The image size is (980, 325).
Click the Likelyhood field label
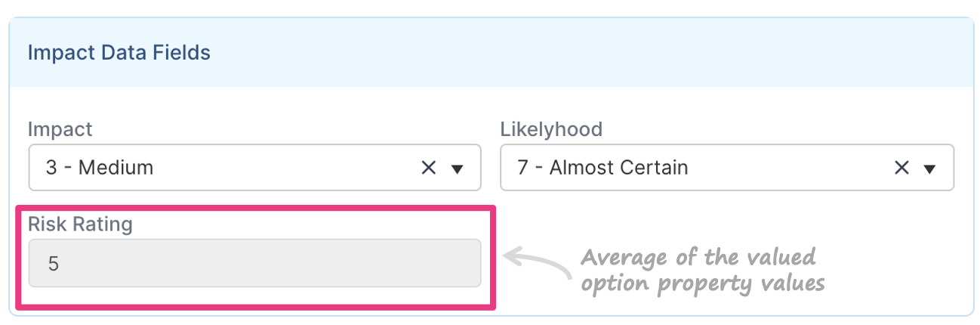tap(551, 129)
